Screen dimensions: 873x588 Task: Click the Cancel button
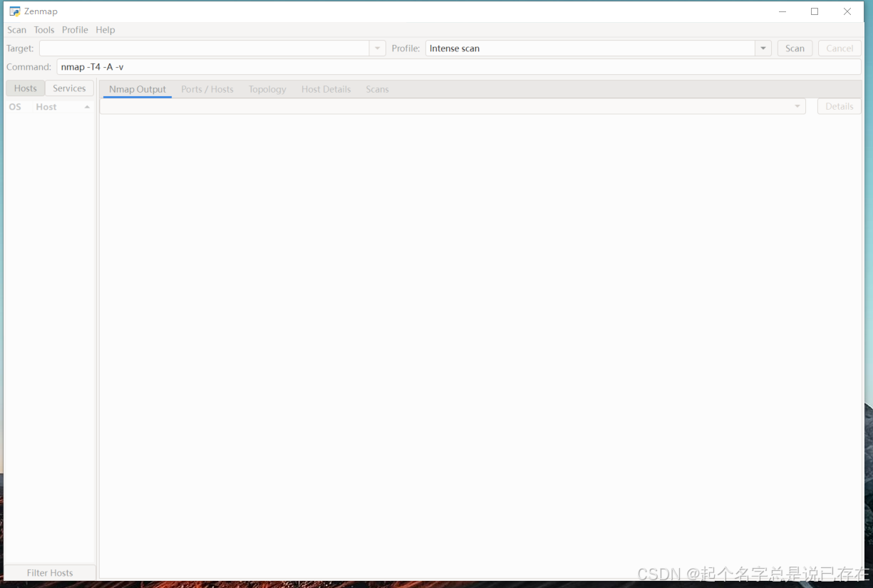coord(840,48)
